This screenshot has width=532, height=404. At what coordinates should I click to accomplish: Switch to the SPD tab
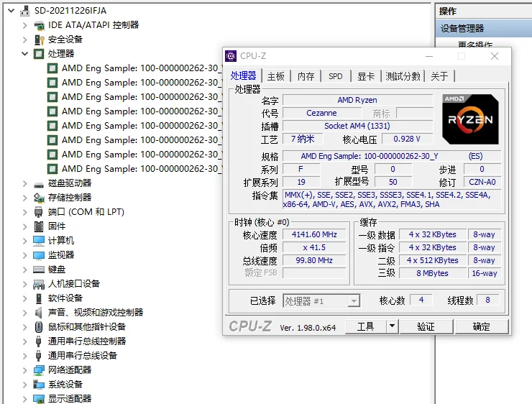tap(335, 76)
